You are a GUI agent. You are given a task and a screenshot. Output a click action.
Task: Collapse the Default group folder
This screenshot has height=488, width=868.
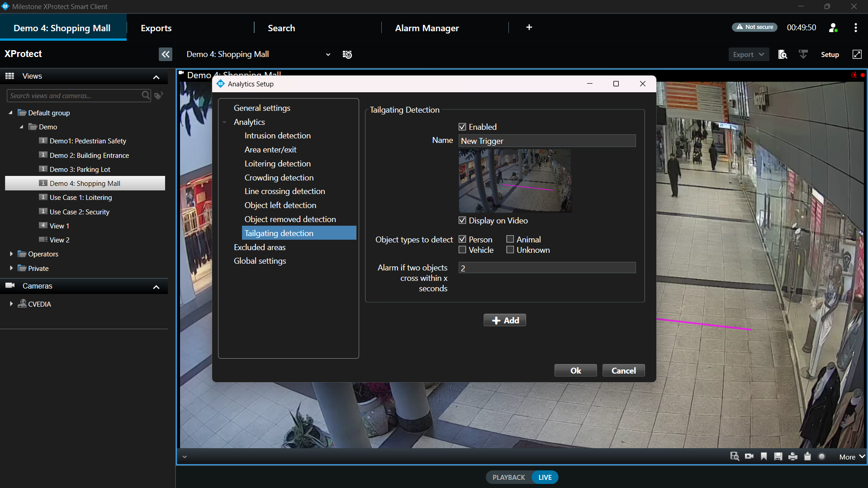pos(10,113)
